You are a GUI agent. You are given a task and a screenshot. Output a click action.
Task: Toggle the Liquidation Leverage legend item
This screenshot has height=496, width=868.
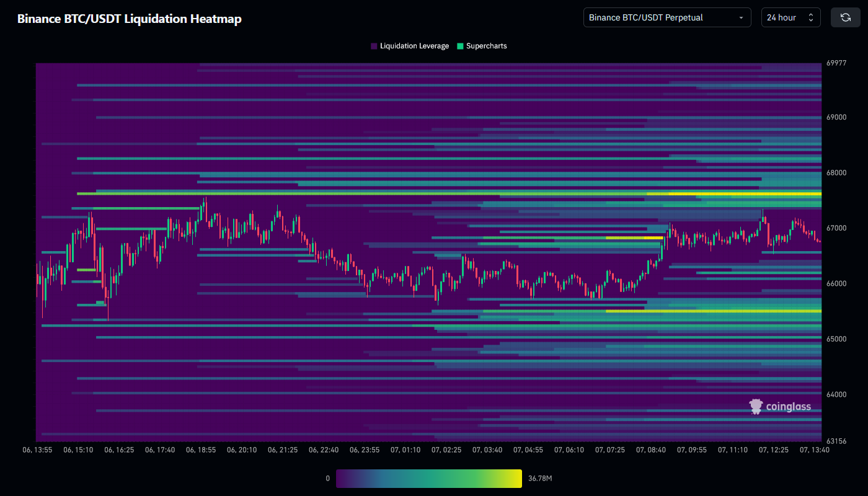click(x=410, y=46)
